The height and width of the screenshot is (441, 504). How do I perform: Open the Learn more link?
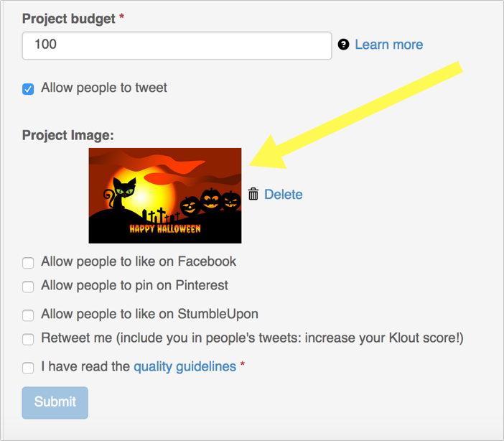388,45
